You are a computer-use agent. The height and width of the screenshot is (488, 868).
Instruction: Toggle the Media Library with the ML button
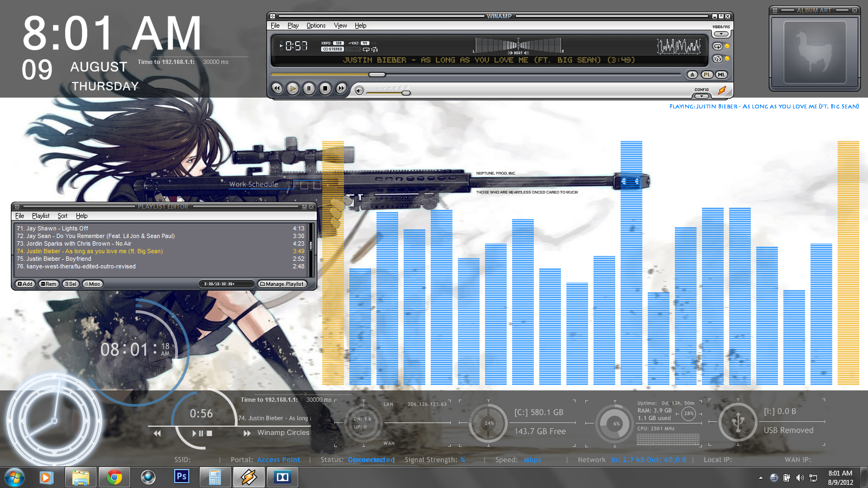[721, 75]
